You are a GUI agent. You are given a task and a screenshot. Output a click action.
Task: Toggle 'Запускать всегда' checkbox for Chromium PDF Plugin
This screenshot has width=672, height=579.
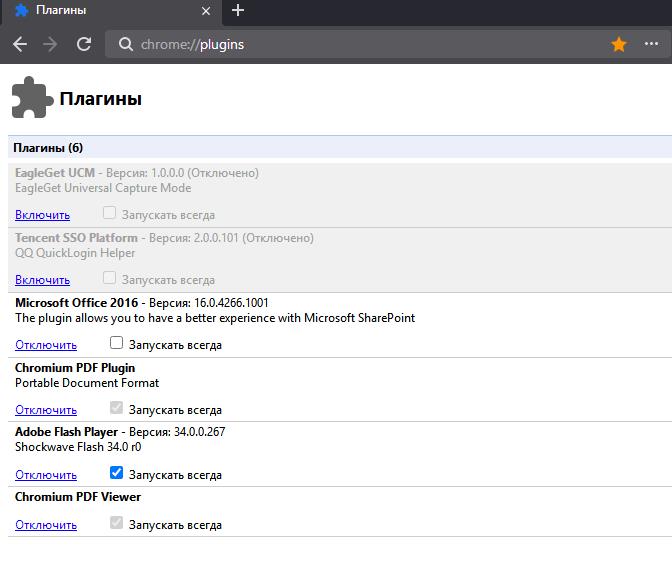[116, 408]
